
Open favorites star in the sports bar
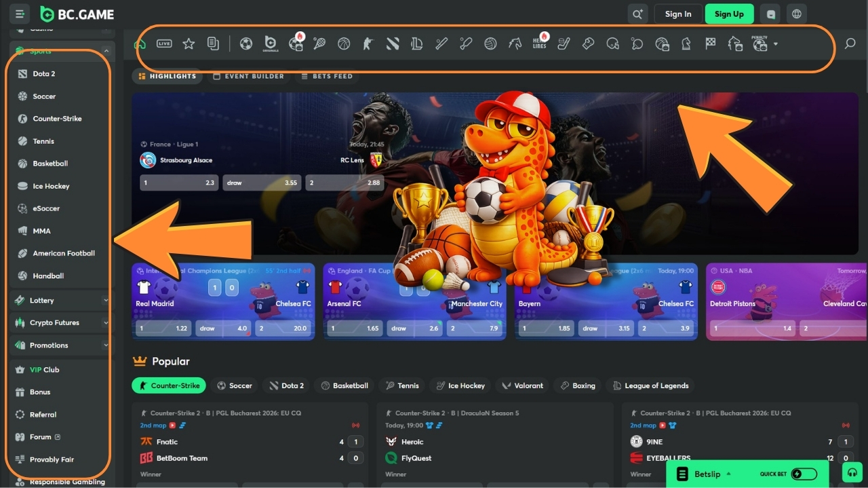click(x=189, y=44)
